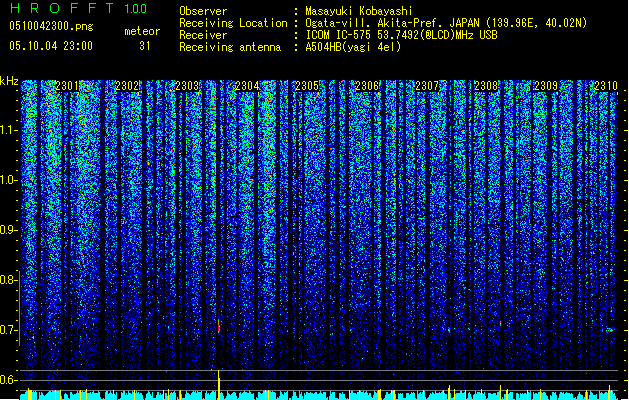Click the 0.9 kHz axis label

[8, 230]
